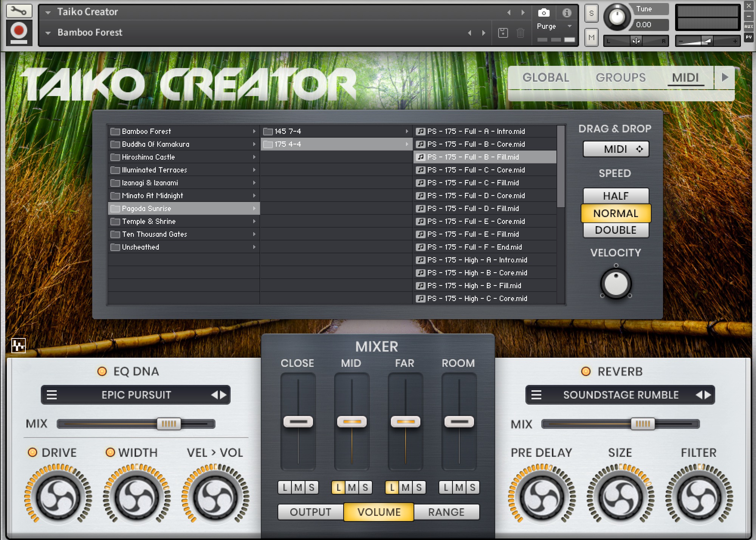The image size is (756, 540).
Task: Switch to the GROUPS tab
Action: [621, 78]
